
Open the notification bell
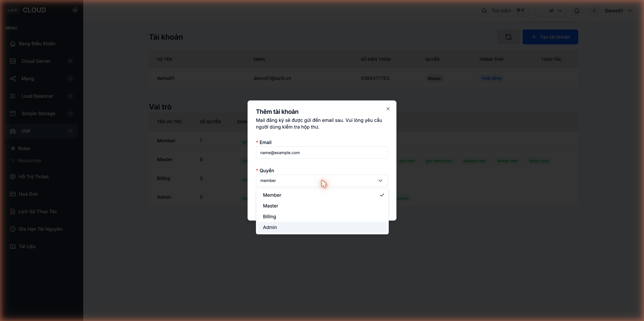pyautogui.click(x=577, y=11)
